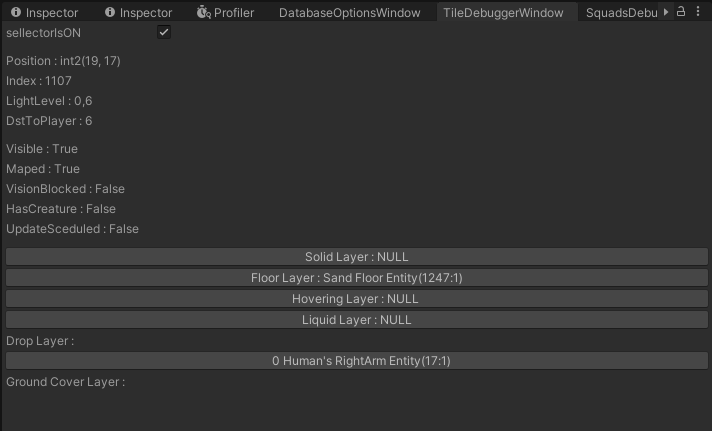Click the Maped : True text
This screenshot has height=431, width=712.
[43, 169]
